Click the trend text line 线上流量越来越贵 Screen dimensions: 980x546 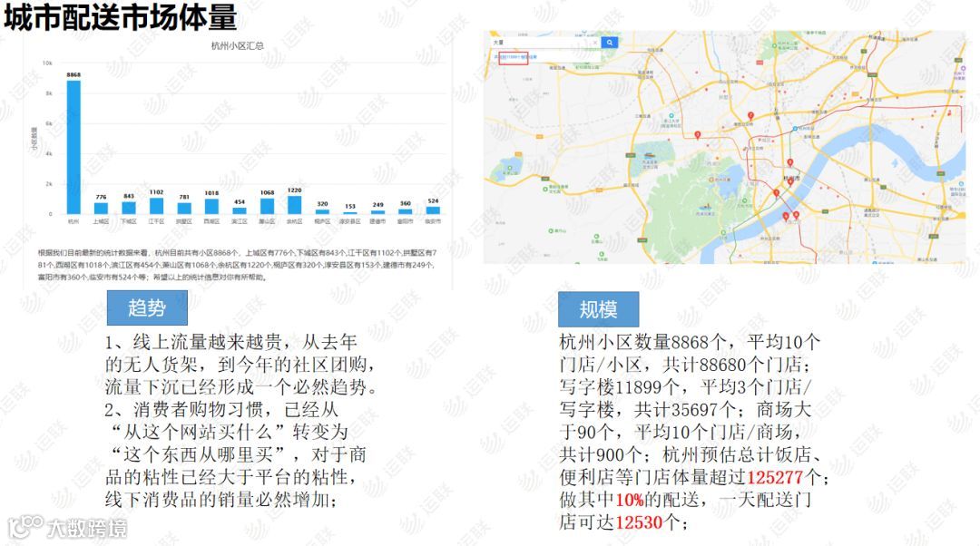[x=231, y=342]
